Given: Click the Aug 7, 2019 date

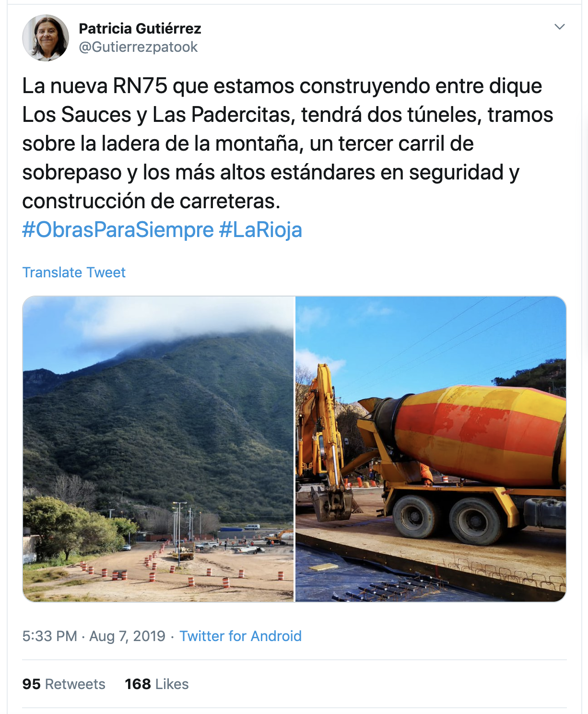Looking at the screenshot, I should pyautogui.click(x=127, y=636).
